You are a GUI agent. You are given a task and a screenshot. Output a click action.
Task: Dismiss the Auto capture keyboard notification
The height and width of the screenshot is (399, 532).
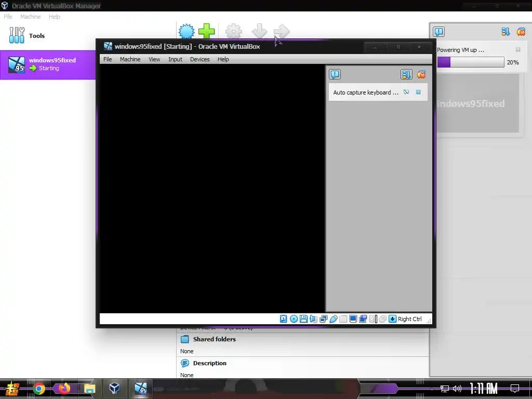[418, 92]
